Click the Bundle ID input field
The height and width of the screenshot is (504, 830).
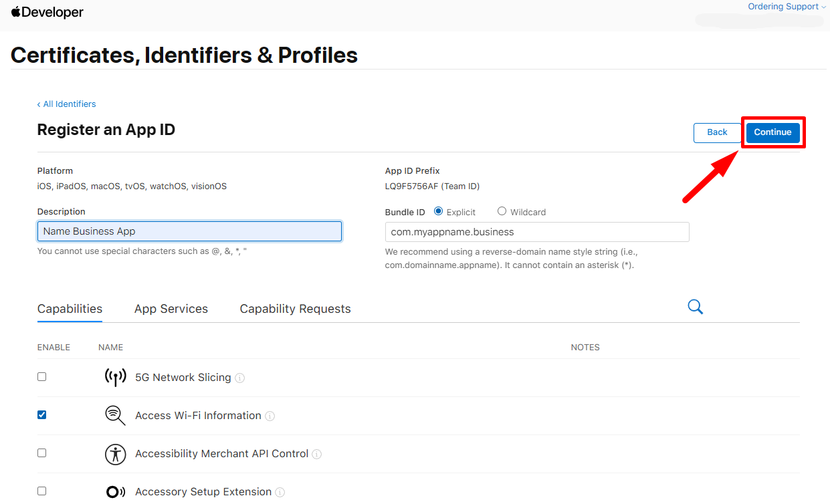537,232
